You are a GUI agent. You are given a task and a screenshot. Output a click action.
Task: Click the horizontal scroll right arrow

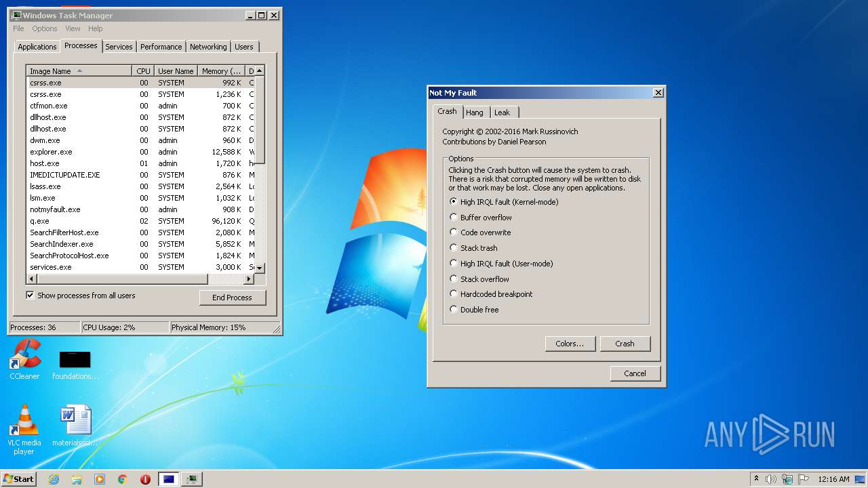click(x=248, y=279)
